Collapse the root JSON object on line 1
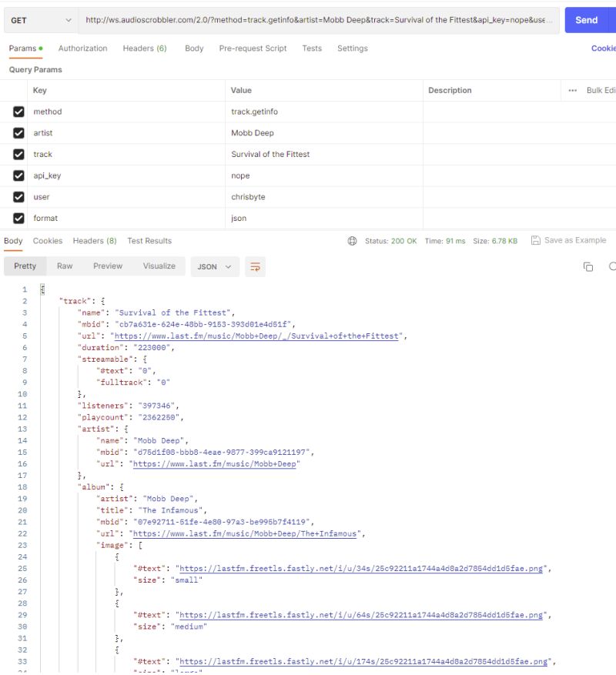 point(43,289)
